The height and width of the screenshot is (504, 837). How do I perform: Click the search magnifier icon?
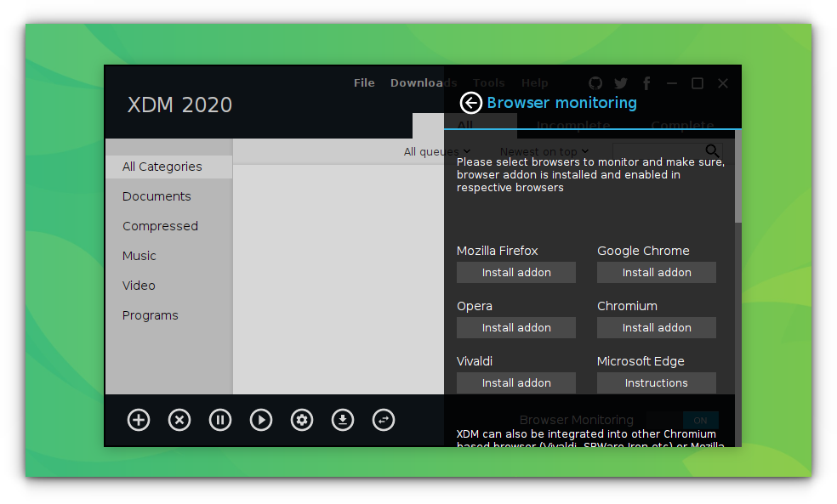click(x=712, y=151)
